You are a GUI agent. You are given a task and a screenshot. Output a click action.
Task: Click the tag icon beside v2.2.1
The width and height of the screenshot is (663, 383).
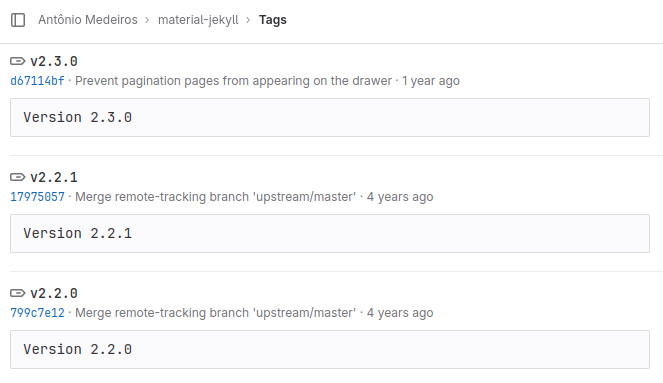tap(18, 177)
